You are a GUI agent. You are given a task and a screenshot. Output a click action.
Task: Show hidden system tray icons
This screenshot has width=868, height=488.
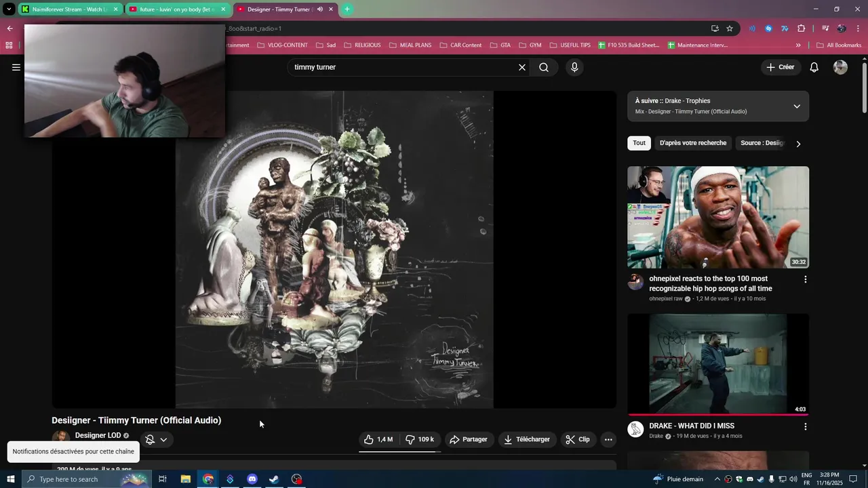pyautogui.click(x=717, y=479)
